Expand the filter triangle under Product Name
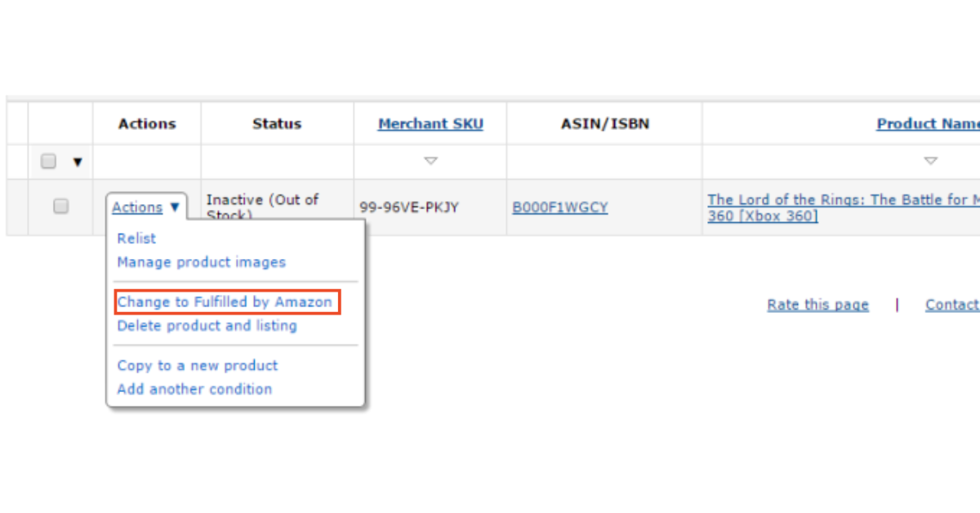 930,161
